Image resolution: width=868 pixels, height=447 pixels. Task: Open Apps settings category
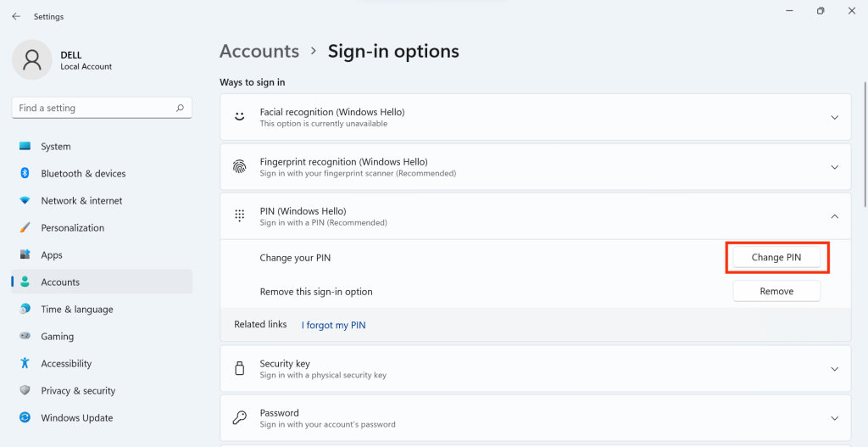102,254
